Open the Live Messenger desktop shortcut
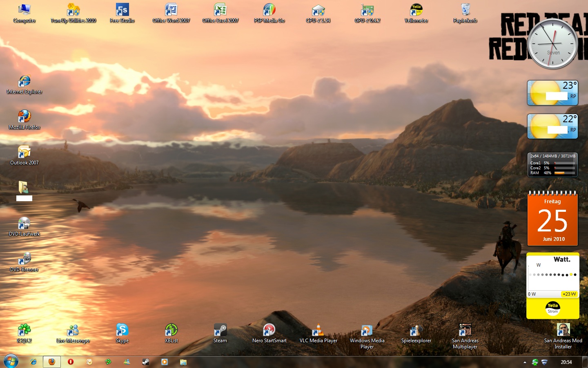 [73, 333]
